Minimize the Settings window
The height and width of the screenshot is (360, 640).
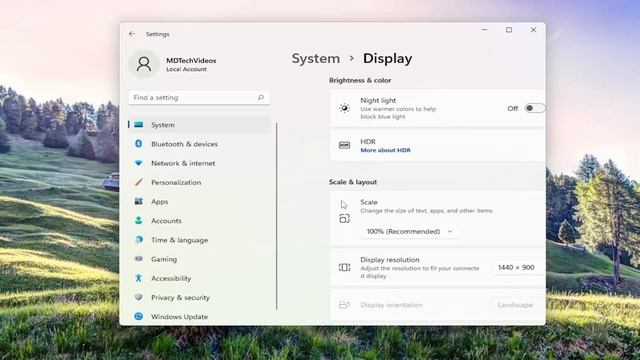point(484,30)
